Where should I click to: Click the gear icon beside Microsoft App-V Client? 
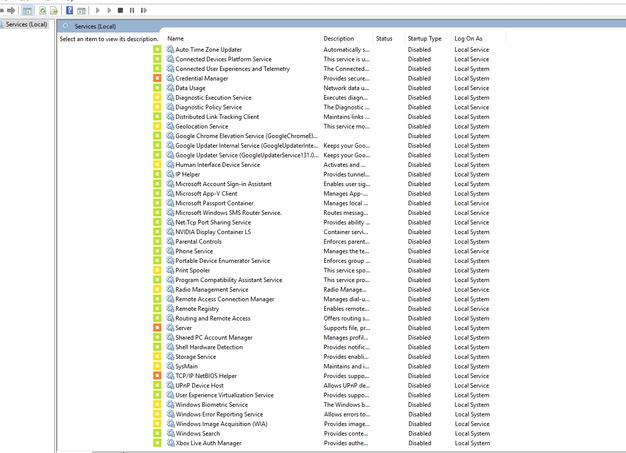(170, 194)
